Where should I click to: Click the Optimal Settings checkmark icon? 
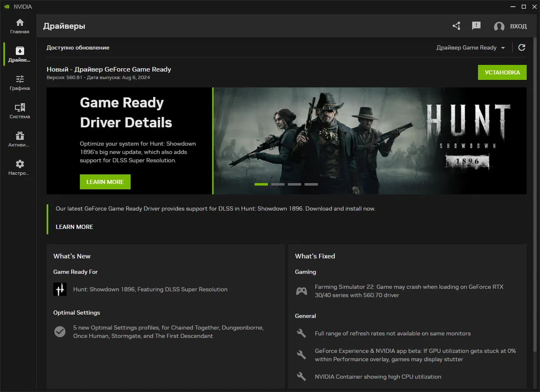point(60,332)
